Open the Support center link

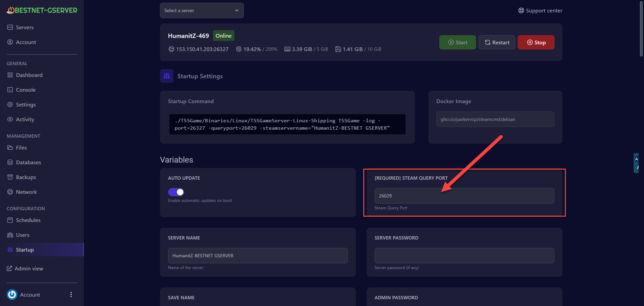point(540,10)
